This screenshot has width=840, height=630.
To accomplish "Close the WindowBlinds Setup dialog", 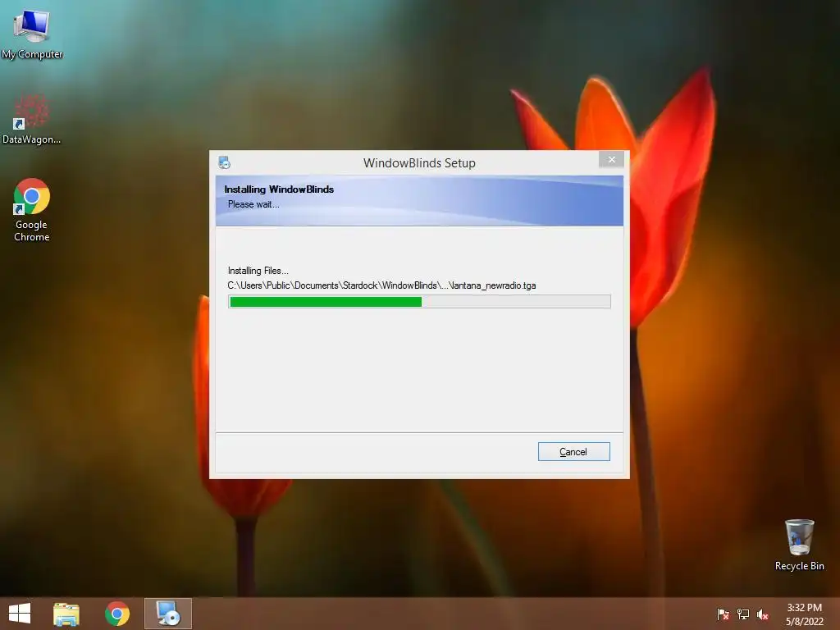I will [611, 160].
